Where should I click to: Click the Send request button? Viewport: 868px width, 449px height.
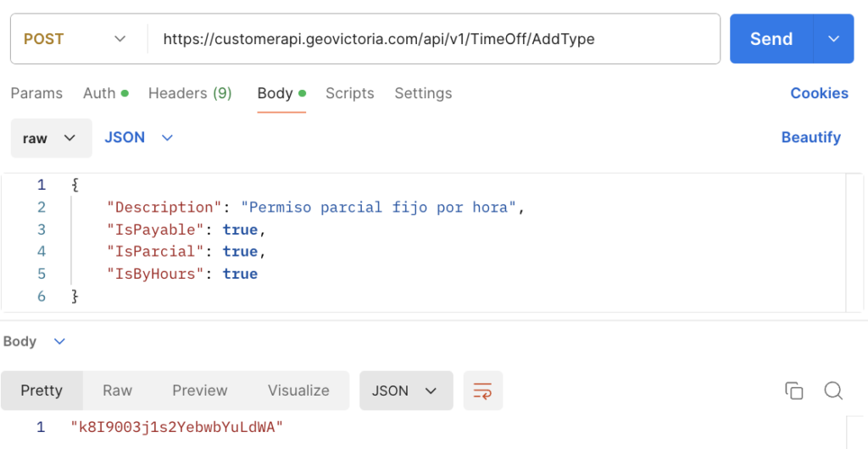pos(771,39)
